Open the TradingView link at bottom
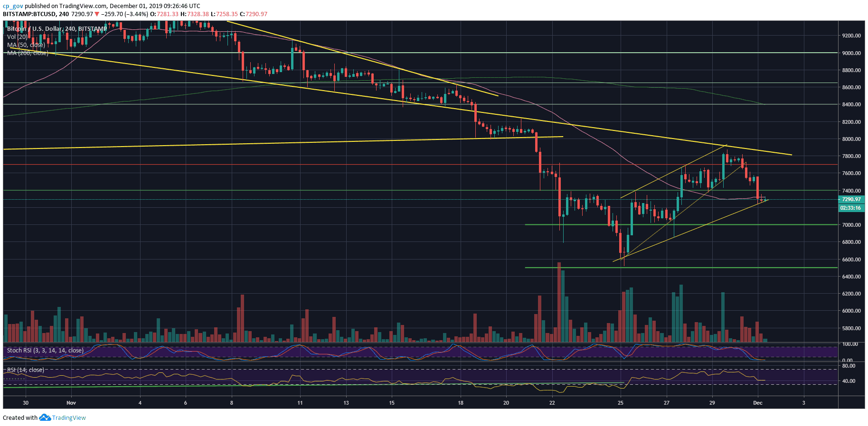868x426 pixels. pyautogui.click(x=69, y=418)
